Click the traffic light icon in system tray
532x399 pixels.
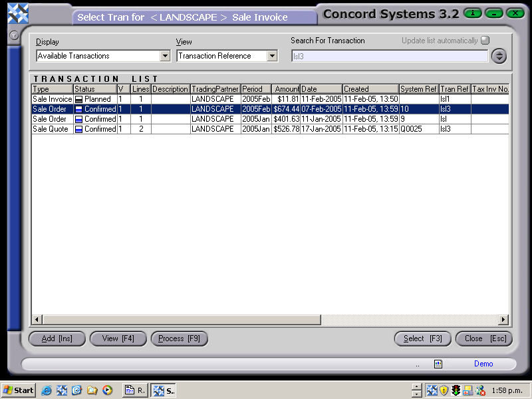(456, 390)
